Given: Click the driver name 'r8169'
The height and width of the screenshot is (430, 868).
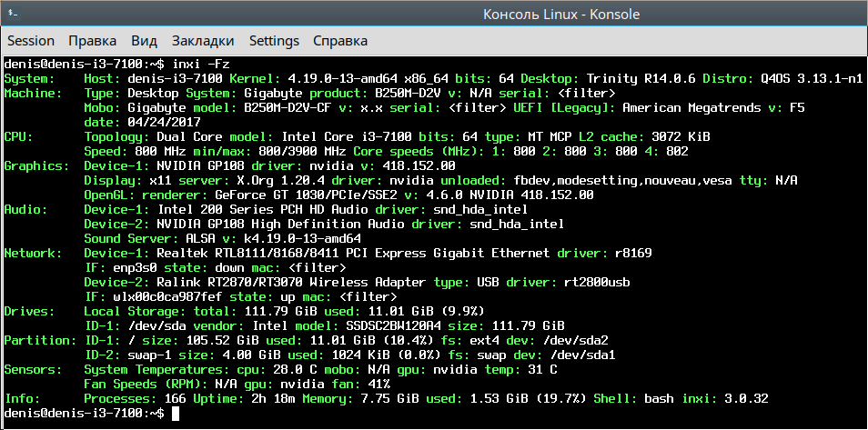Looking at the screenshot, I should coord(633,253).
